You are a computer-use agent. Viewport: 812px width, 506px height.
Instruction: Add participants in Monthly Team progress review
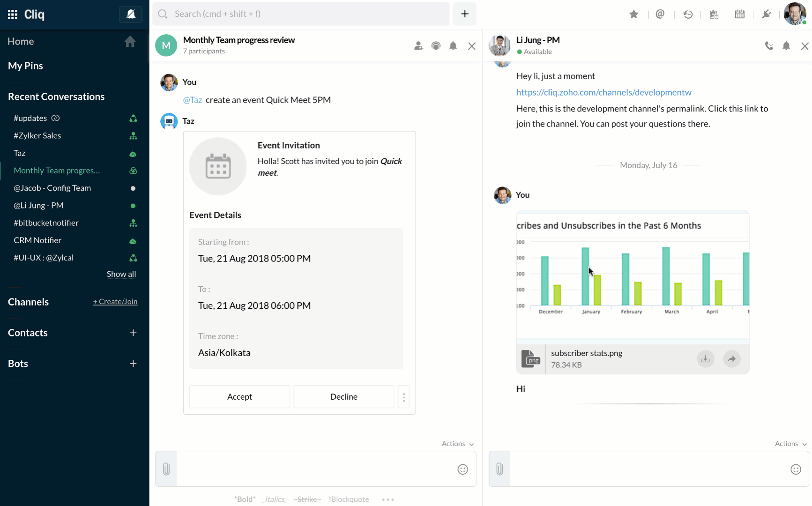click(418, 46)
